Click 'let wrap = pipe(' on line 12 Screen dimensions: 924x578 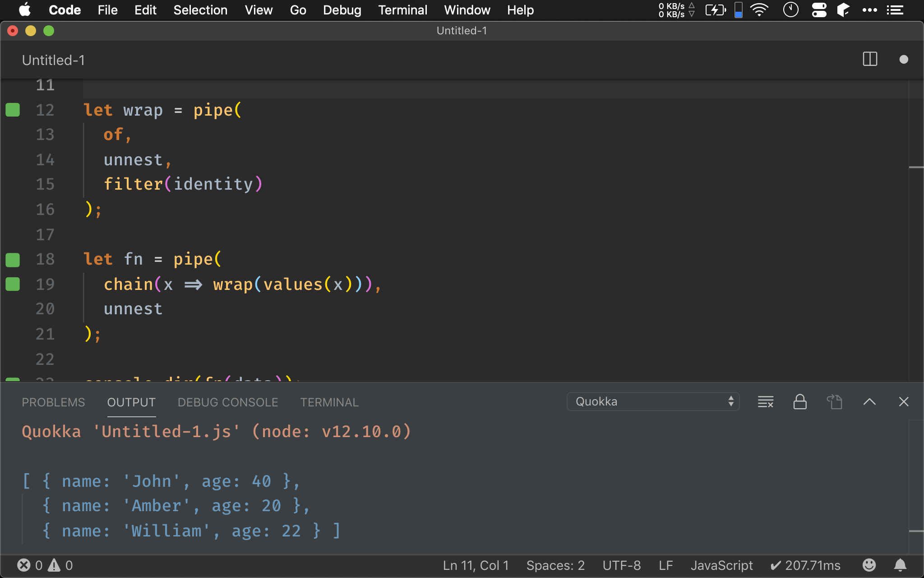[162, 110]
